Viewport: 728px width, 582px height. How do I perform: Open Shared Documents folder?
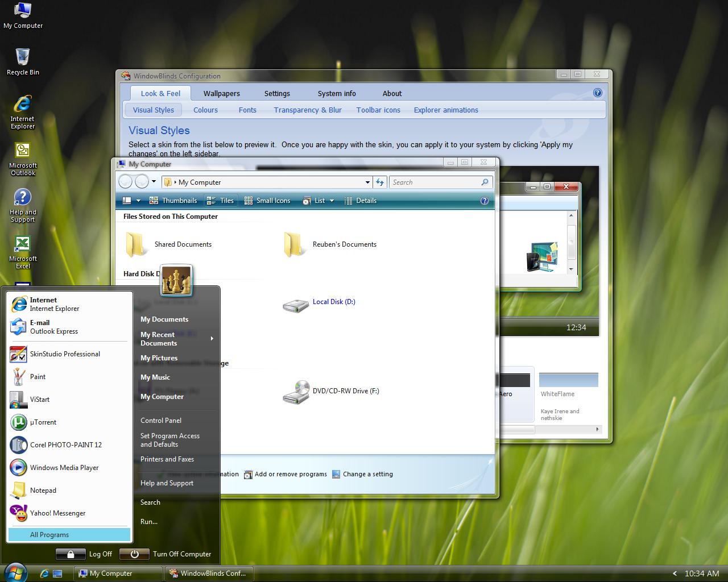168,244
